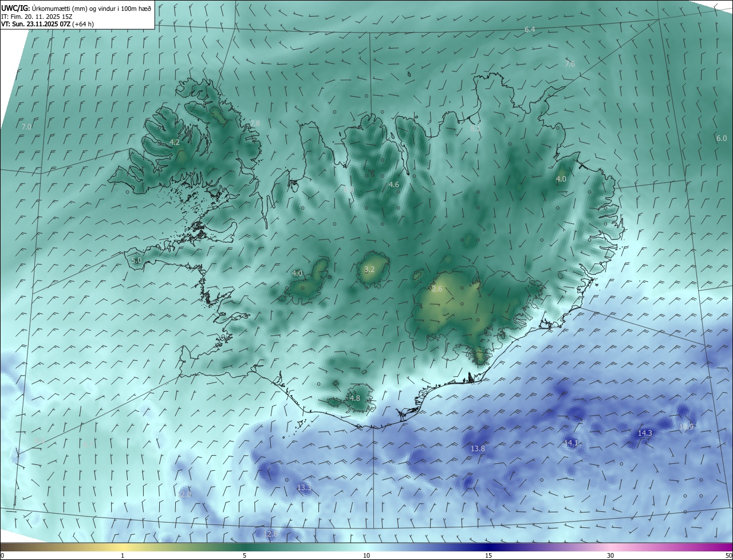This screenshot has height=560, width=733.
Task: Select the 6.4 value label on the map
Action: [530, 29]
